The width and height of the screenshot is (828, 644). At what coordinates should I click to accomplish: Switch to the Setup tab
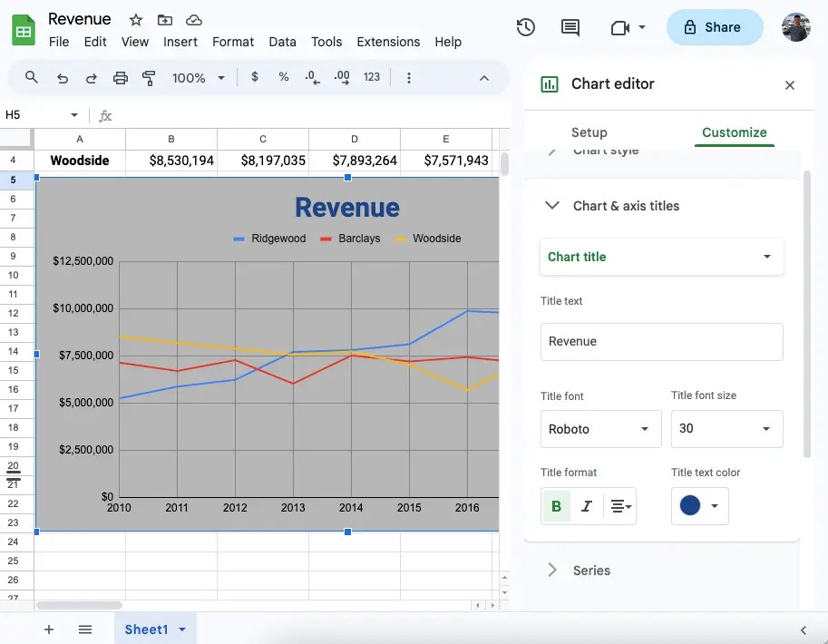tap(589, 132)
